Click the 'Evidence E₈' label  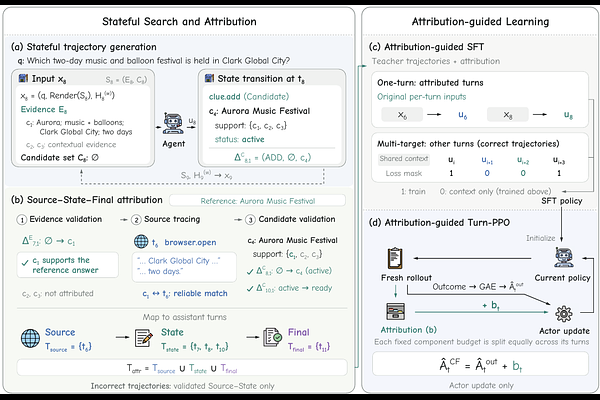click(x=44, y=110)
